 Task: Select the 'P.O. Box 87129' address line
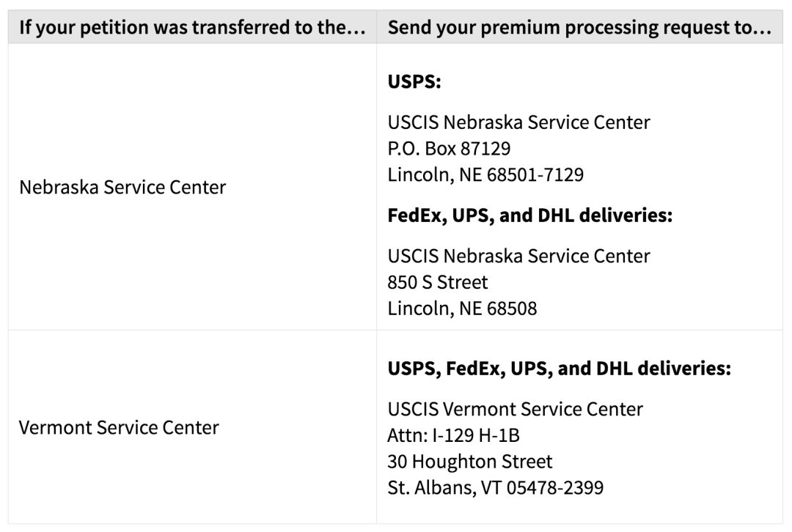tap(449, 149)
